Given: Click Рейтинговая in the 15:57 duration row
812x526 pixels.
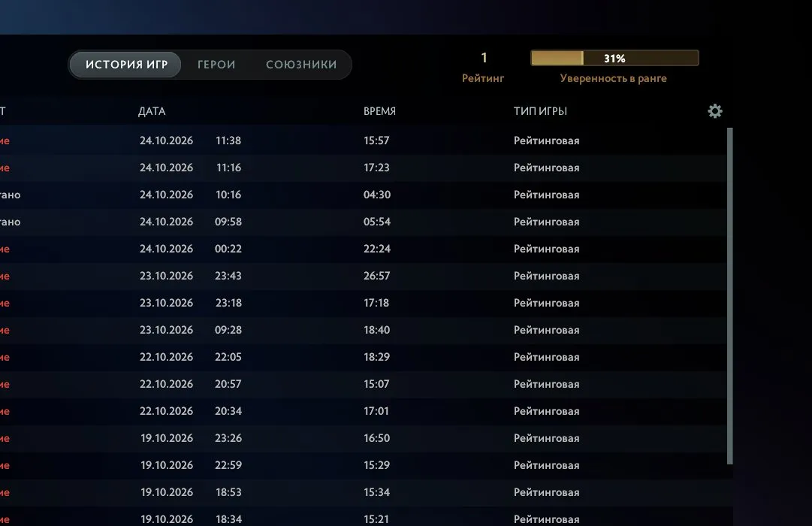Looking at the screenshot, I should click(546, 141).
